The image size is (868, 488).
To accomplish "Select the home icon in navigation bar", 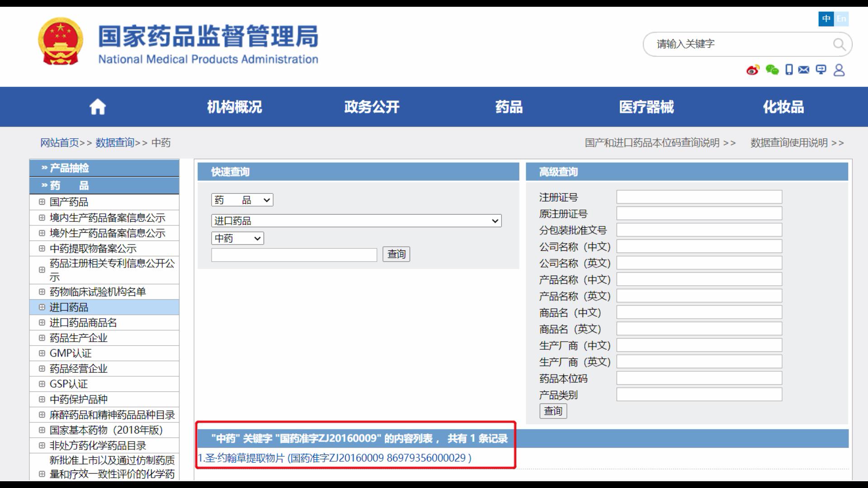I will click(x=97, y=107).
